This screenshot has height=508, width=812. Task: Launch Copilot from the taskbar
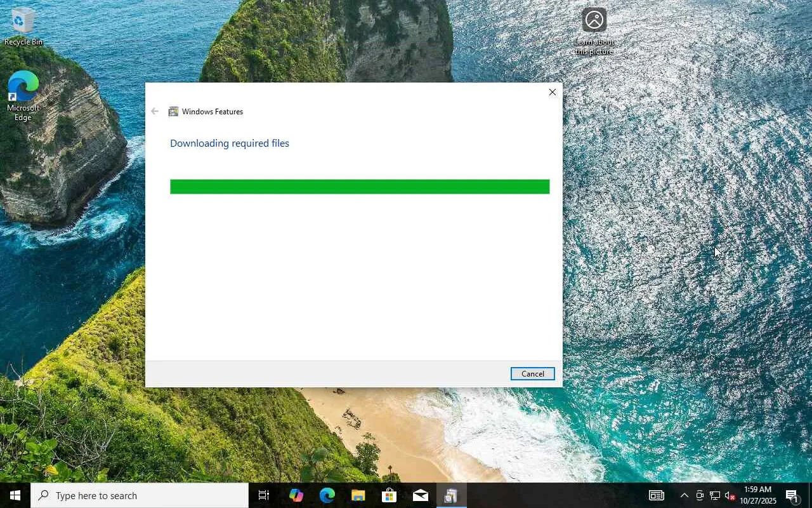click(296, 495)
